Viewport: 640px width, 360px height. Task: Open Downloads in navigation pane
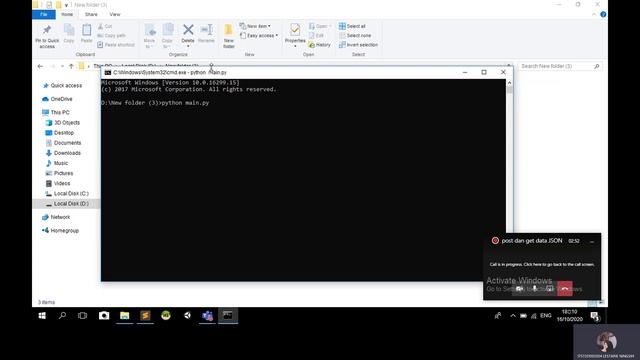pyautogui.click(x=63, y=153)
